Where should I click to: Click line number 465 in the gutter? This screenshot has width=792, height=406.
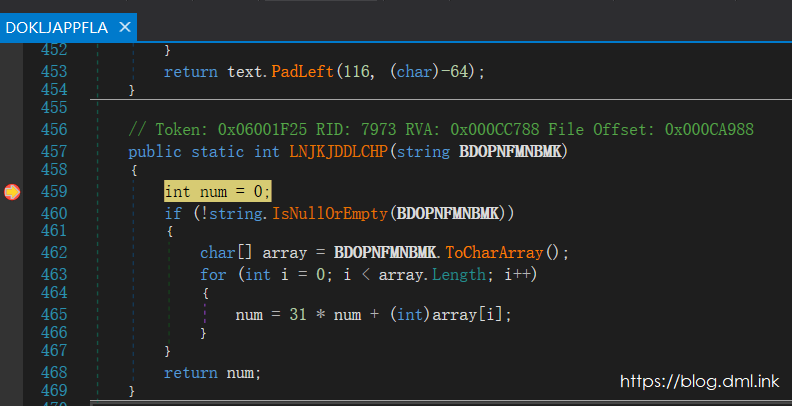(55, 314)
